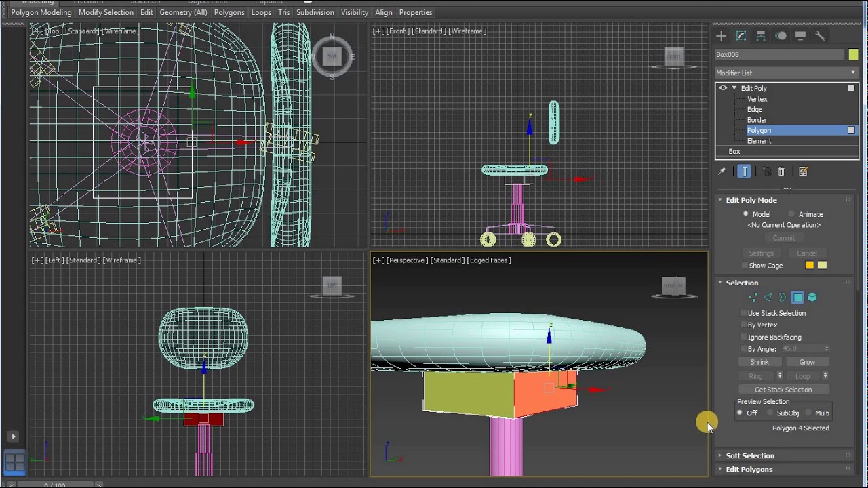
Task: Open the Create command panel tab
Action: [721, 36]
